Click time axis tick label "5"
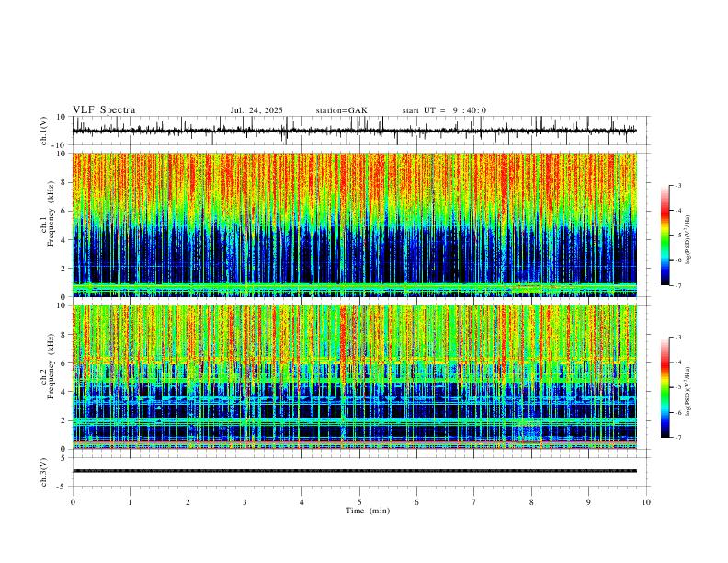The image size is (728, 563). pyautogui.click(x=359, y=502)
